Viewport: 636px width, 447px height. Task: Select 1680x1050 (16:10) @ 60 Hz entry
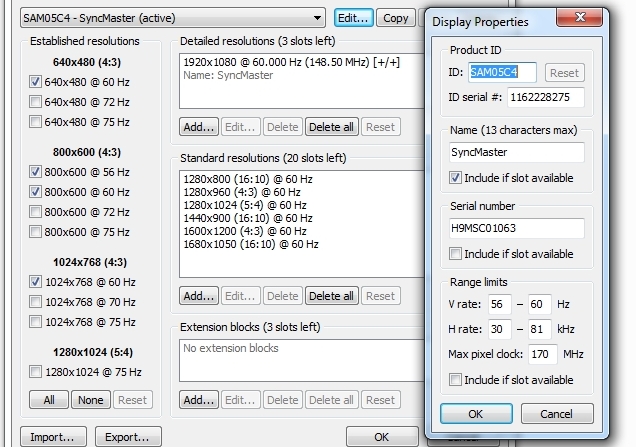tap(251, 244)
